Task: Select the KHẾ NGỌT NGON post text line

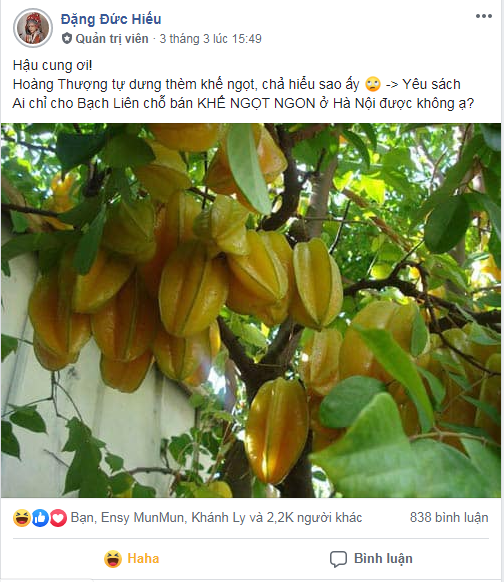Action: [243, 103]
